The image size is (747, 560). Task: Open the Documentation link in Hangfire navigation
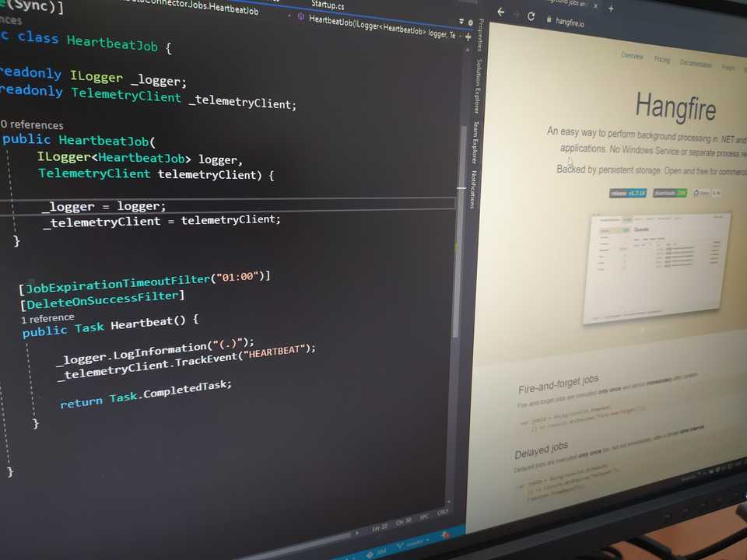695,64
